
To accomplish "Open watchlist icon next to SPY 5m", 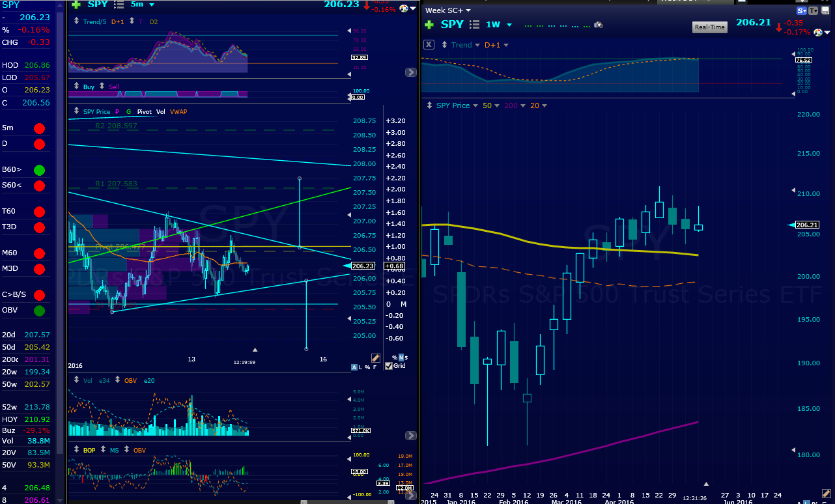I will point(119,5).
